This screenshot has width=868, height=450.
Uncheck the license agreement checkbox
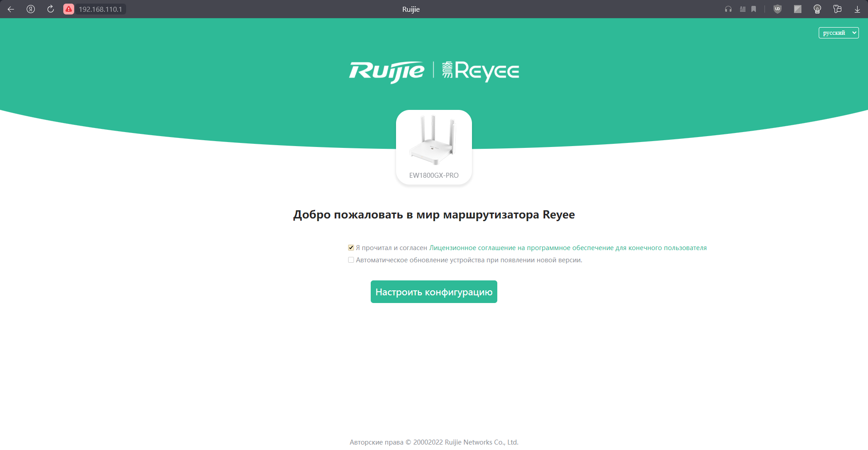351,247
